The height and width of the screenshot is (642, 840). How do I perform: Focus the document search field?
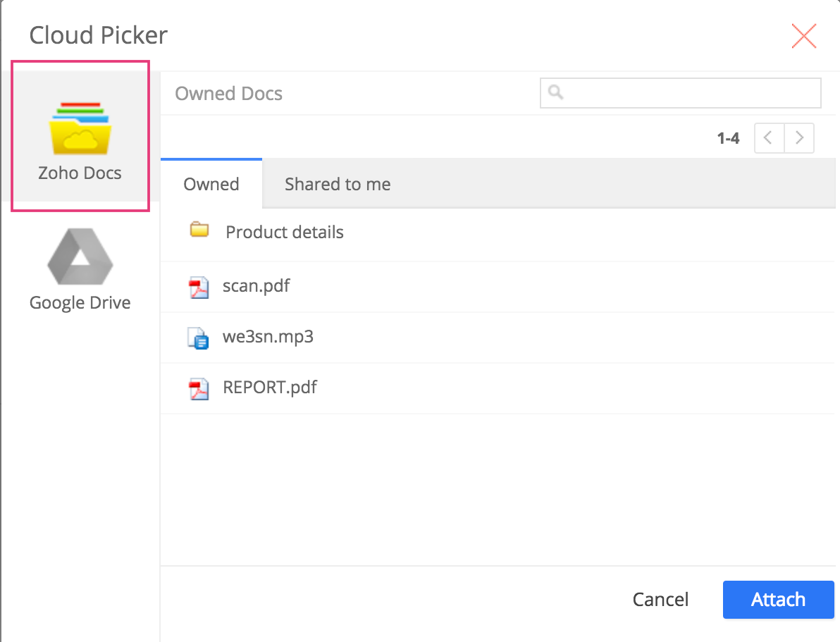click(680, 93)
